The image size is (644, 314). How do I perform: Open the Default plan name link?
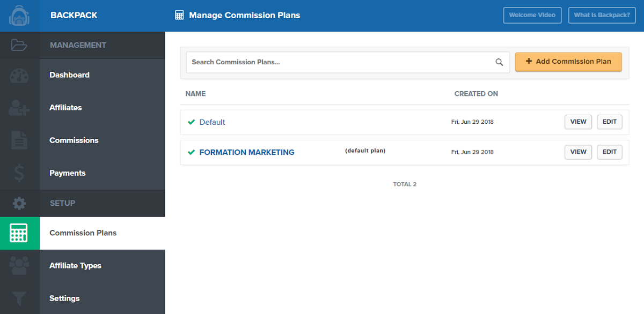tap(212, 122)
